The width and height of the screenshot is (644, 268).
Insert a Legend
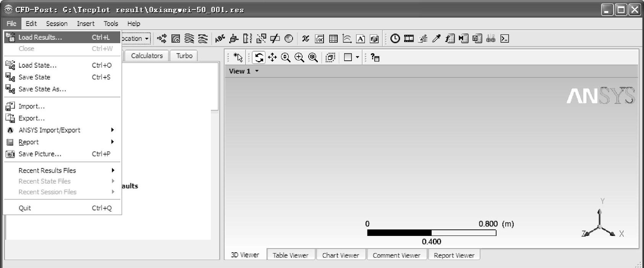click(x=248, y=39)
